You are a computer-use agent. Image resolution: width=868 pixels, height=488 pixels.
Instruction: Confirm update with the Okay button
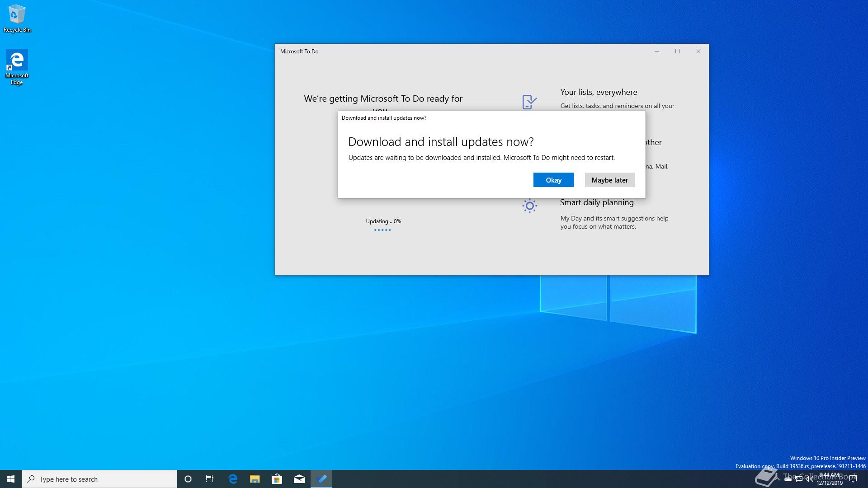tap(553, 180)
